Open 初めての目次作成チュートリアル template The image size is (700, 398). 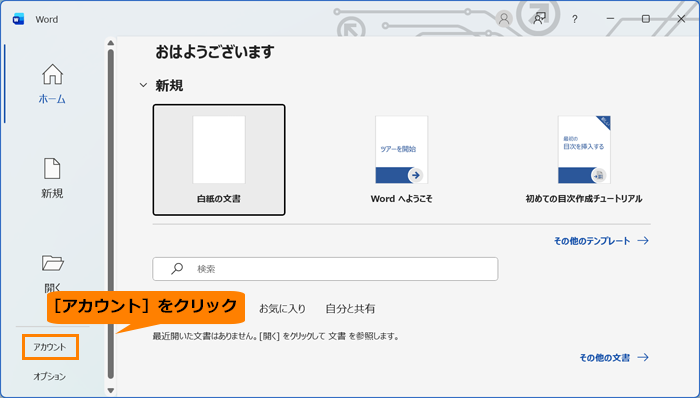pos(584,160)
